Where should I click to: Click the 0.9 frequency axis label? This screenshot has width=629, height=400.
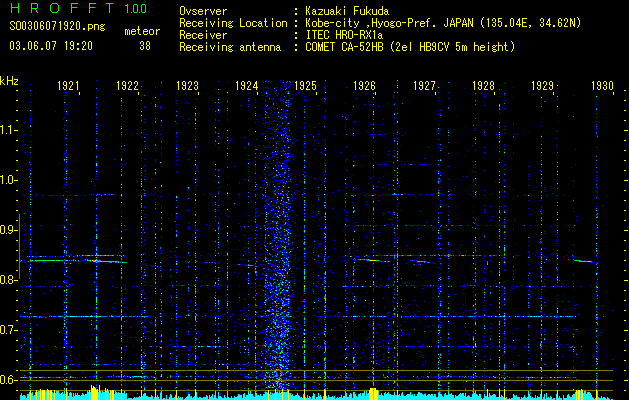[9, 230]
